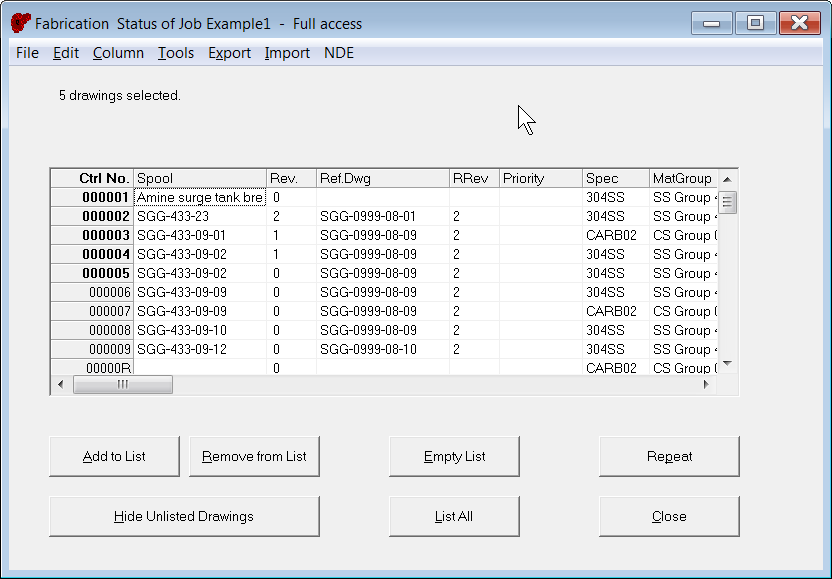
Task: Click the Spool column header
Action: [x=200, y=178]
